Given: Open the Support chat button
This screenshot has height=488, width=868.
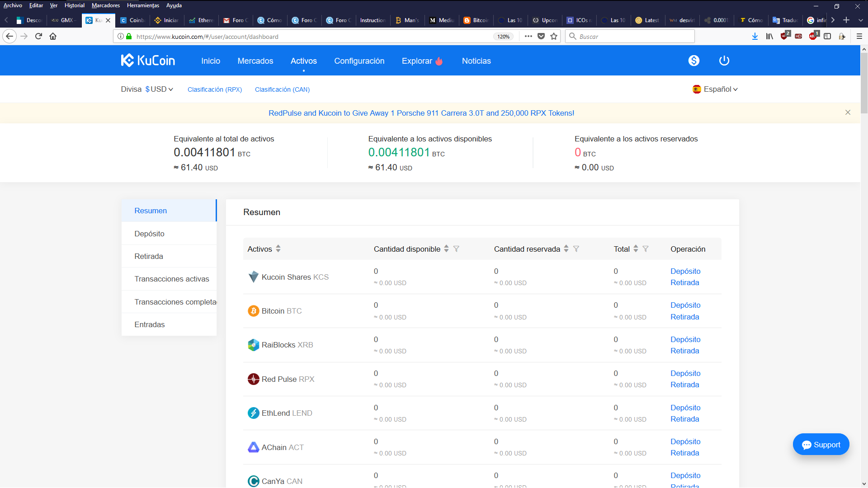Looking at the screenshot, I should 821,445.
